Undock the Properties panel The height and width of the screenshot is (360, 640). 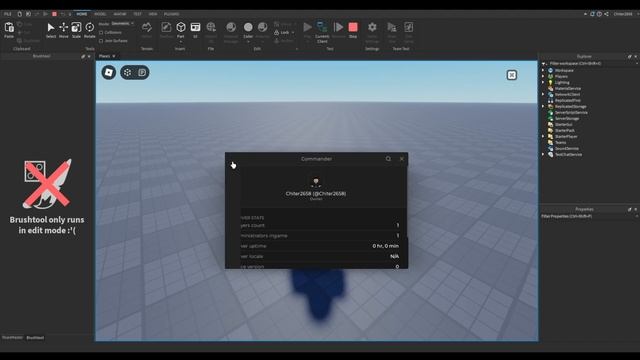(629, 209)
